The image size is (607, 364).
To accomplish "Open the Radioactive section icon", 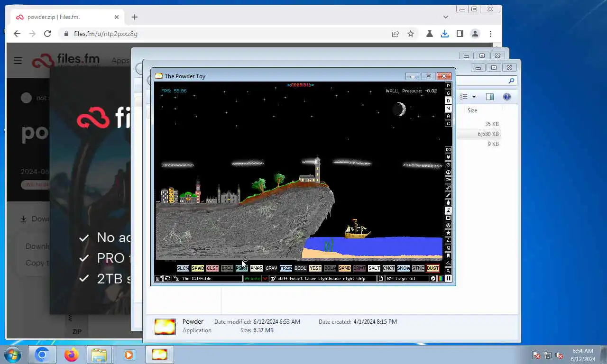I will pyautogui.click(x=448, y=225).
